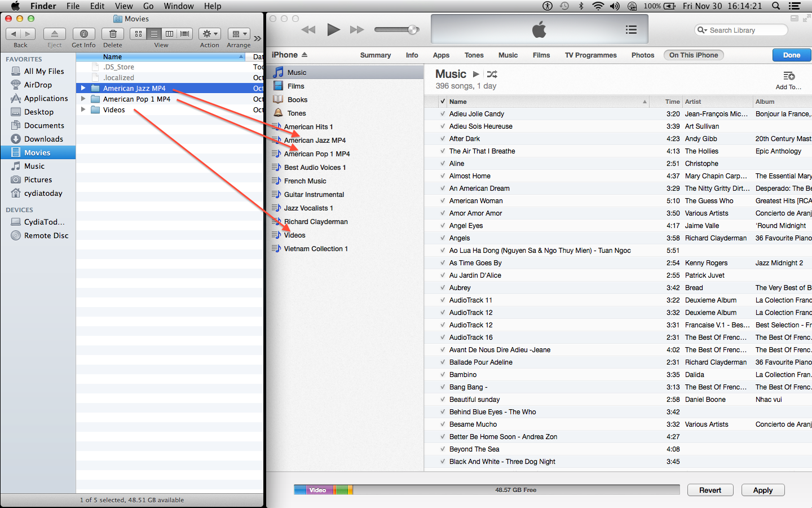Open Downloads in Finder sidebar
The width and height of the screenshot is (812, 508).
[x=38, y=139]
